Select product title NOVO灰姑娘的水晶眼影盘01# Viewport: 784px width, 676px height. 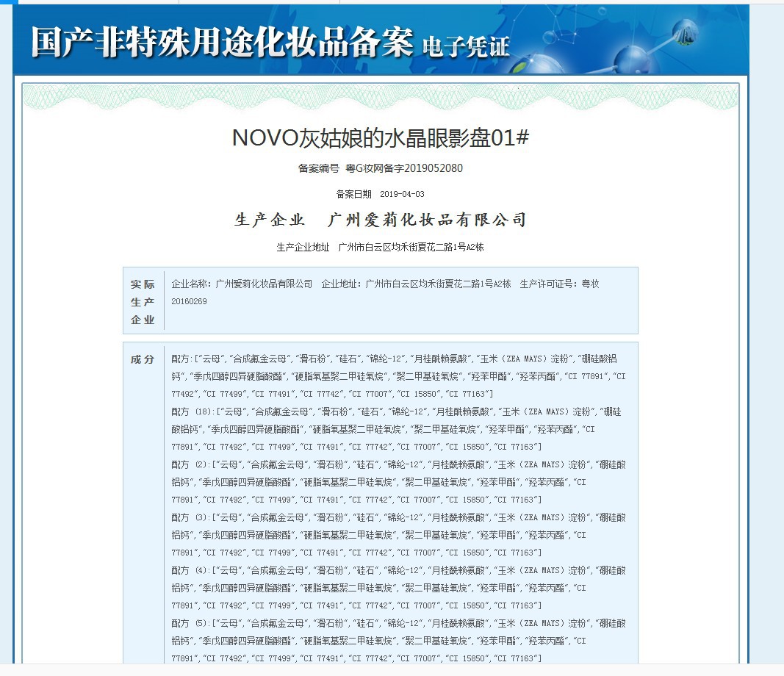(381, 138)
